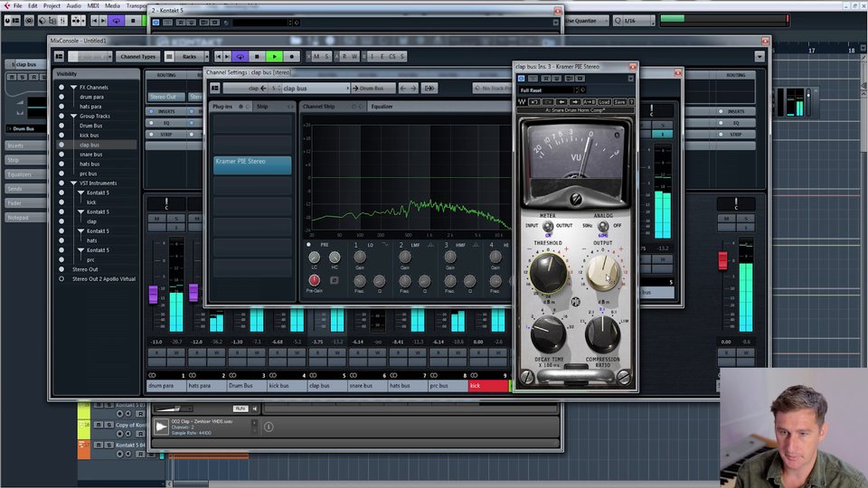Click the purple hats para channel fader
Viewport: 868px width, 488px height.
193,292
